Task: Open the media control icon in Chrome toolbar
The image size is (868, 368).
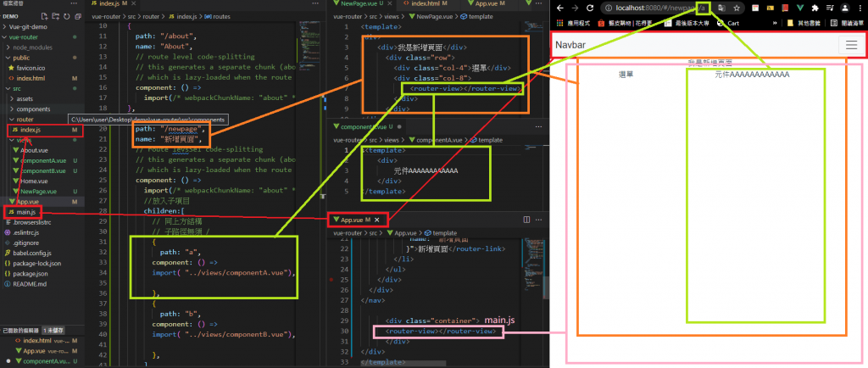Action: click(829, 8)
